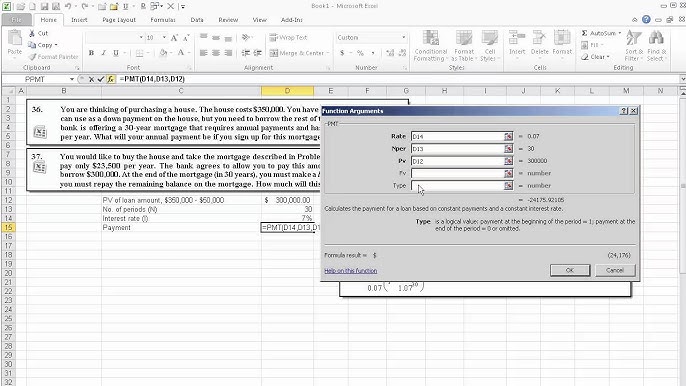Cancel formula entry with the X icon
This screenshot has width=686, height=386.
tap(91, 79)
